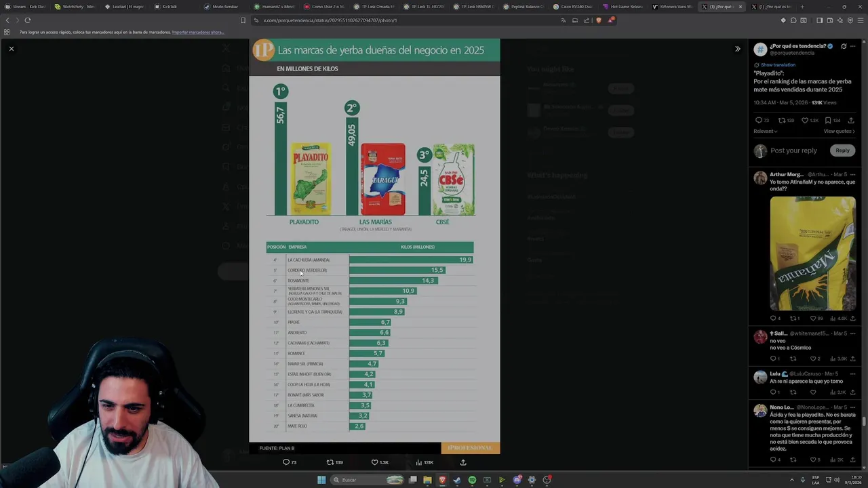Reload the page in the browser toolbar
The width and height of the screenshot is (868, 488).
tap(27, 20)
